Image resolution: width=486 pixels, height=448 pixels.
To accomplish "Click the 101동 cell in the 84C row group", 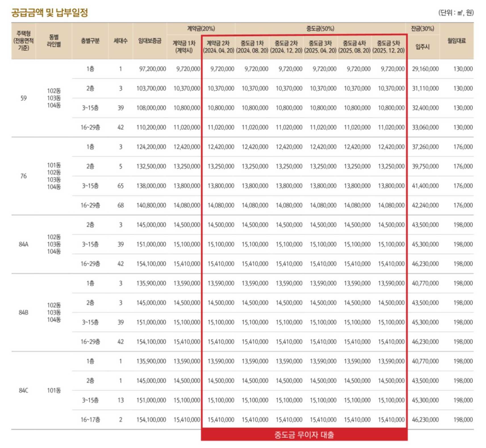I will click(54, 391).
